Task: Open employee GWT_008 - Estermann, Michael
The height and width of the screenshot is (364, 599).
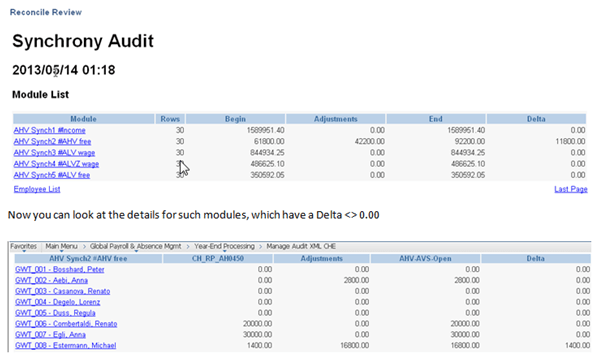Action: pos(66,345)
